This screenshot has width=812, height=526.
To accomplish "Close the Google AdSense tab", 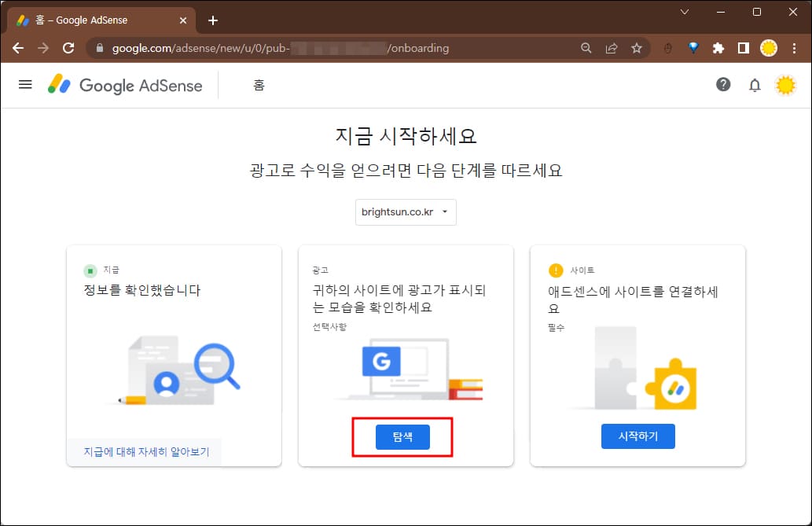I will [183, 20].
